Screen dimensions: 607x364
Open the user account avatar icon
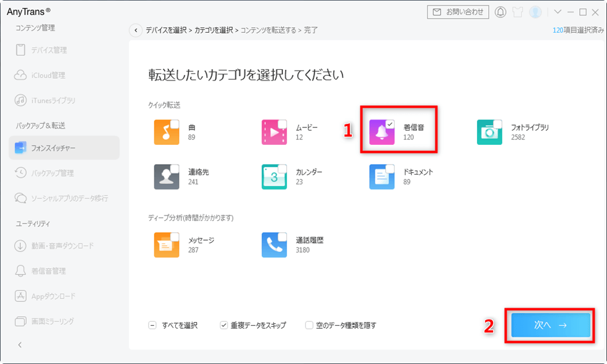tap(535, 12)
